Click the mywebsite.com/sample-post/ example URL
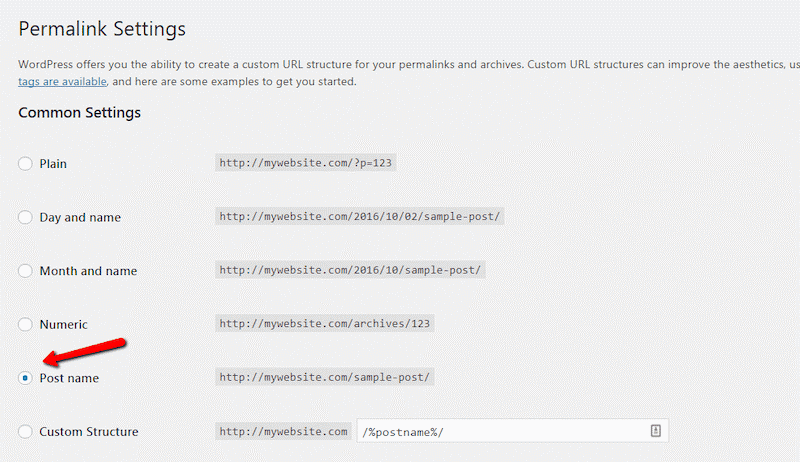This screenshot has width=800, height=462. [x=324, y=377]
